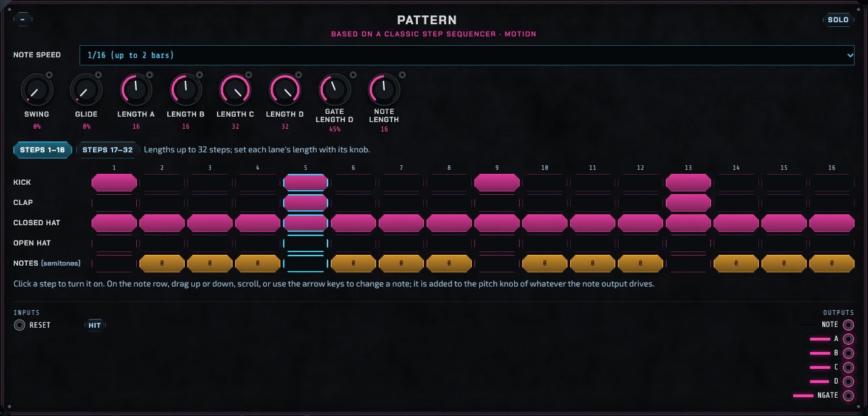Image resolution: width=868 pixels, height=416 pixels.
Task: Enable the empty Notes step 1
Action: pos(115,263)
